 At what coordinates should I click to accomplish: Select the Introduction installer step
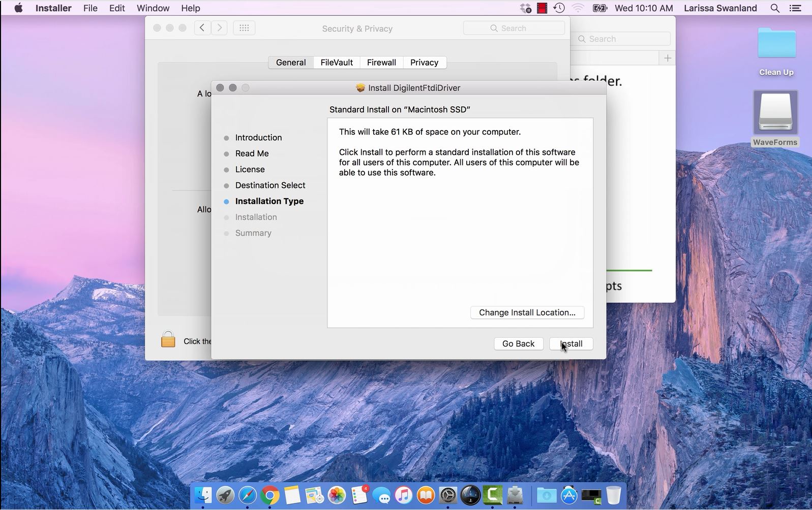258,138
